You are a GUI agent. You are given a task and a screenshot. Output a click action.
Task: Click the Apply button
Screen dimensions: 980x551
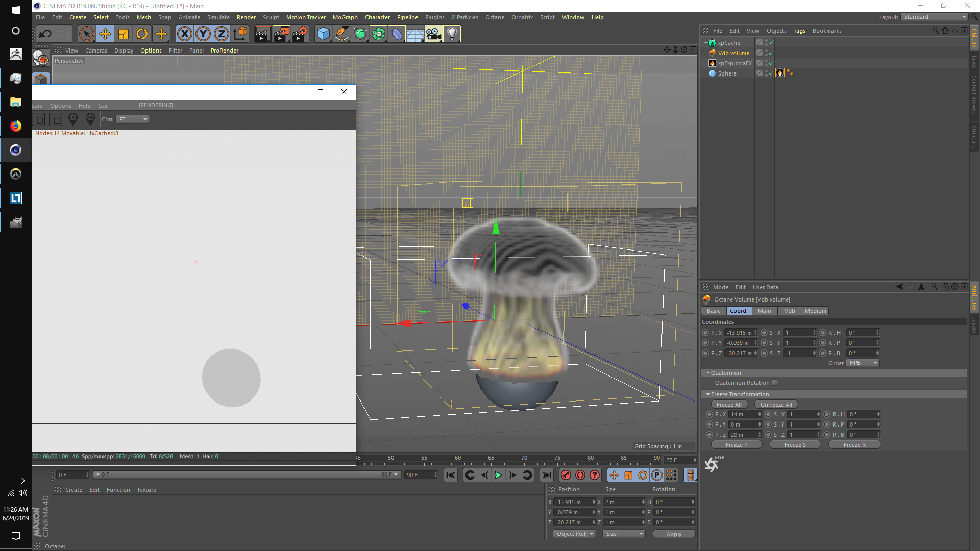click(x=673, y=534)
